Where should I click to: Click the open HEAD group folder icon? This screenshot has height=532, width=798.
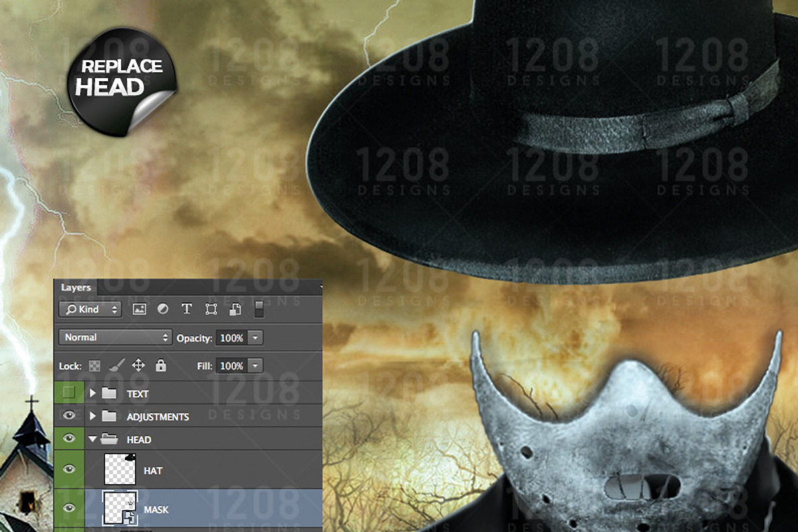(x=109, y=440)
